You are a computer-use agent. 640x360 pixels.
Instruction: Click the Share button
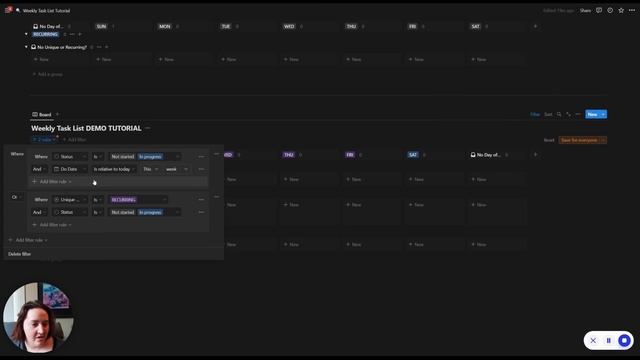[x=585, y=10]
